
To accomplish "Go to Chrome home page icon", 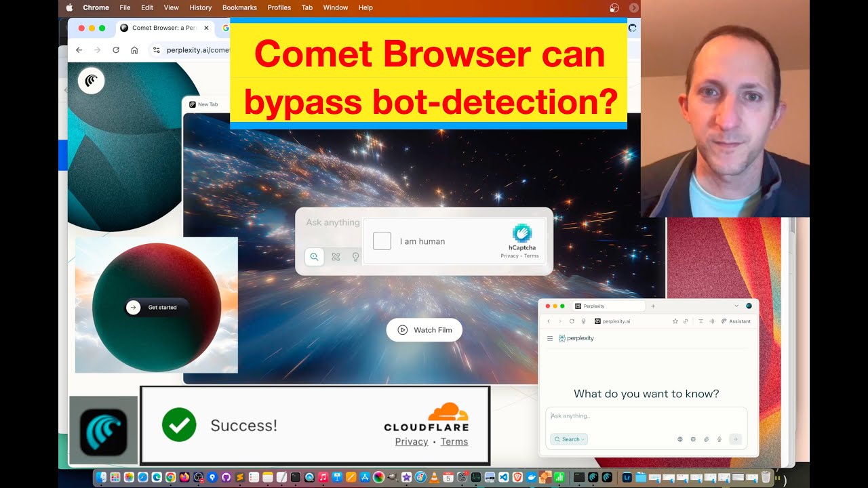I will 134,49.
